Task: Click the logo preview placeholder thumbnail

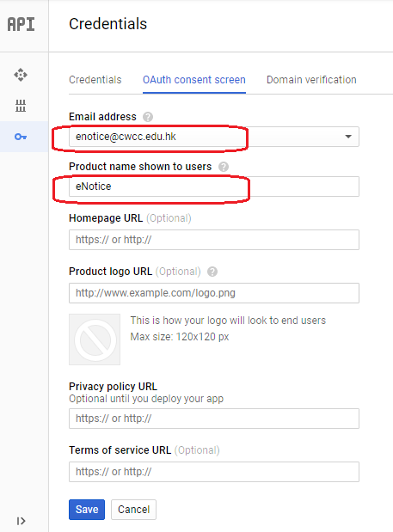Action: click(x=95, y=339)
